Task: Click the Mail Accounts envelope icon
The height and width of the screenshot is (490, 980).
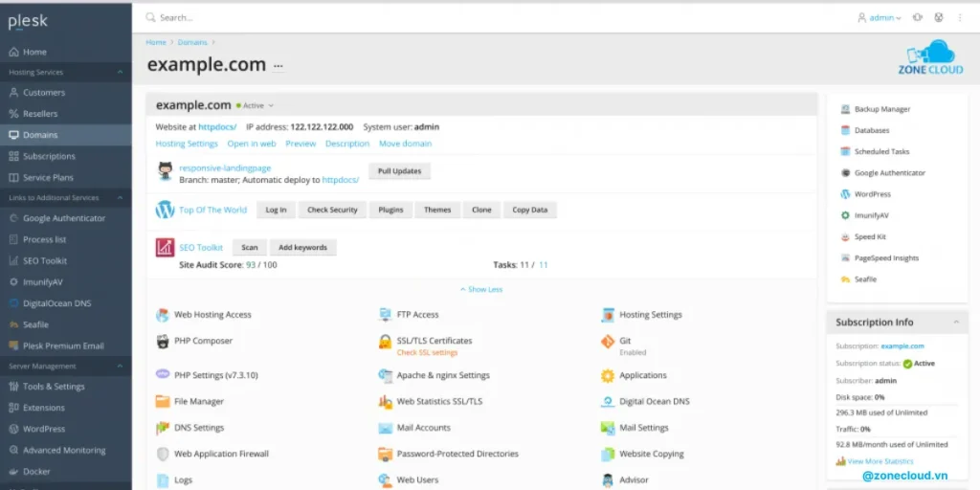Action: (x=385, y=428)
